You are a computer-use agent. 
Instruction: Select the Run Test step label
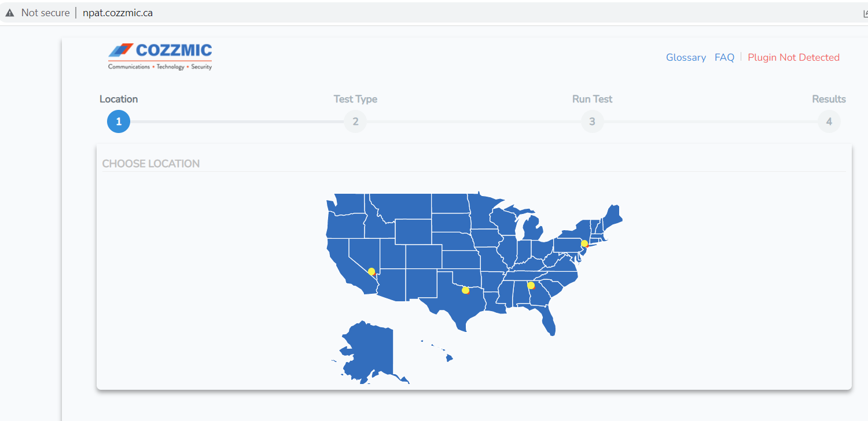(592, 99)
